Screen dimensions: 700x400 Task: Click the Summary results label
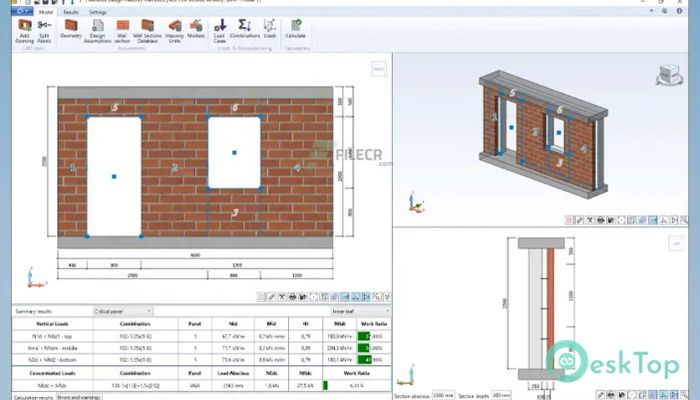[x=33, y=311]
